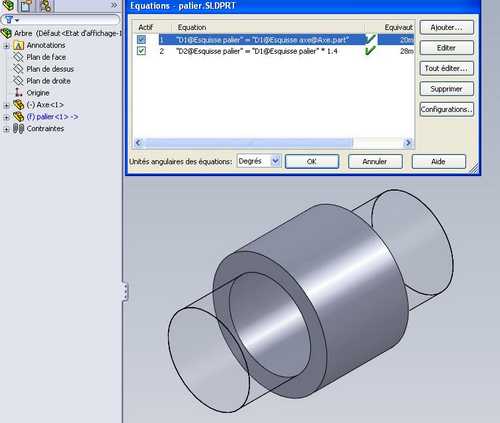Uncheck the Actif box for equation 2
The image size is (500, 423).
pos(141,51)
